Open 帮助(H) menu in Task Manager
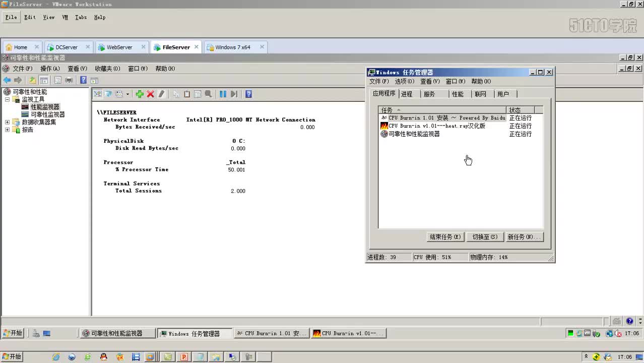Viewport: 644px width, 363px height. point(481,81)
